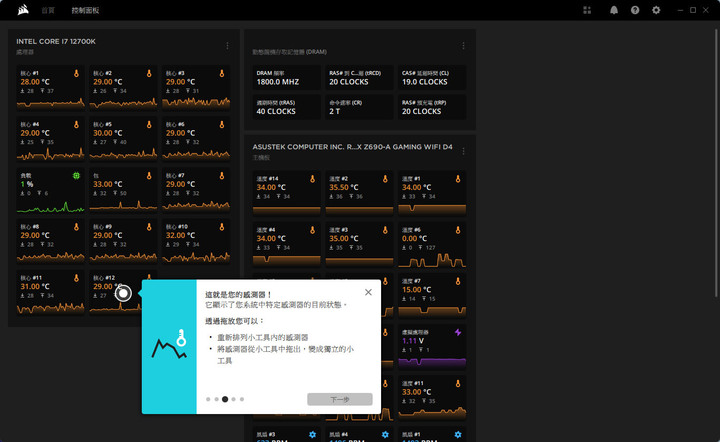Viewport: 720px width, 442px height.
Task: Click the core #6 thermometer icon
Action: (x=222, y=125)
